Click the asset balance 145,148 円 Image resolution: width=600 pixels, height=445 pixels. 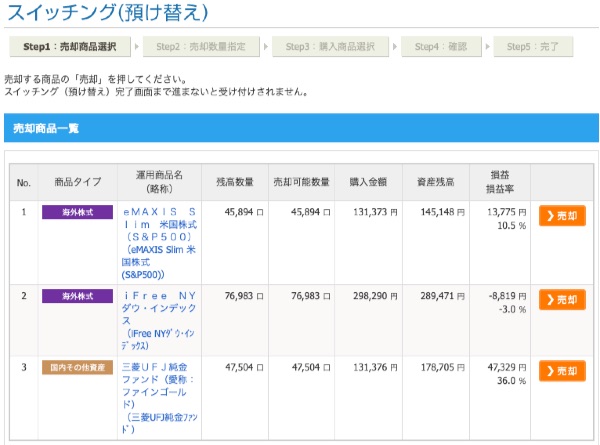tap(442, 212)
